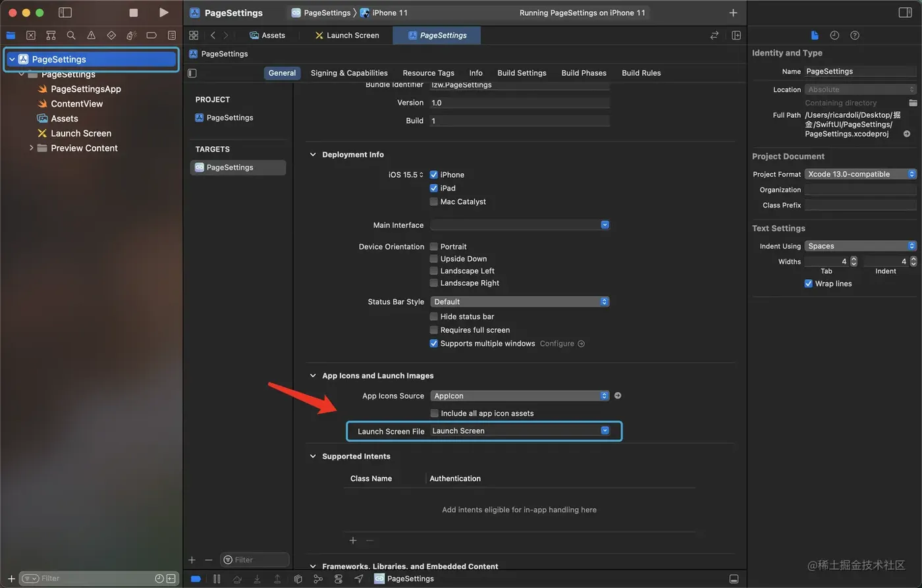Switch to the Info tab
Screen dimensions: 922x588
click(475, 73)
